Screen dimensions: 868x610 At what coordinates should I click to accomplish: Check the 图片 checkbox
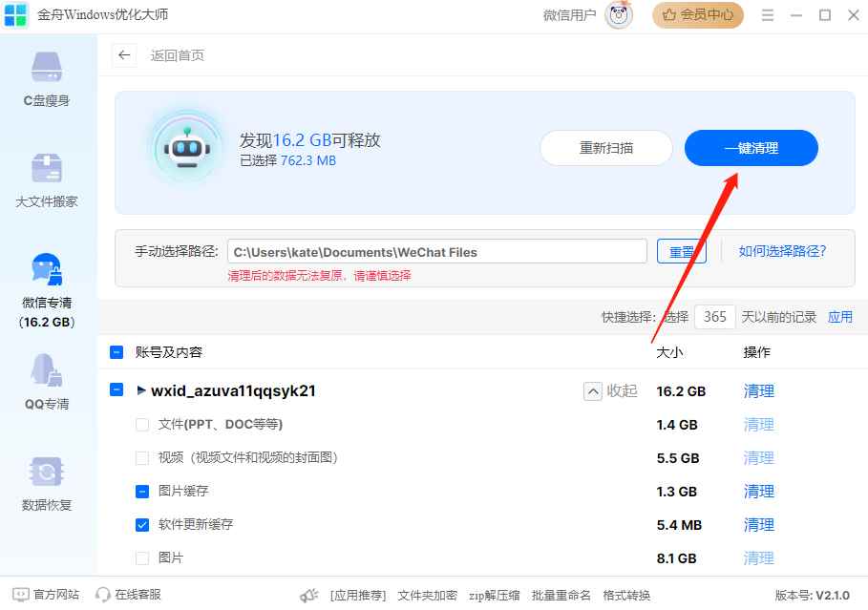point(142,557)
